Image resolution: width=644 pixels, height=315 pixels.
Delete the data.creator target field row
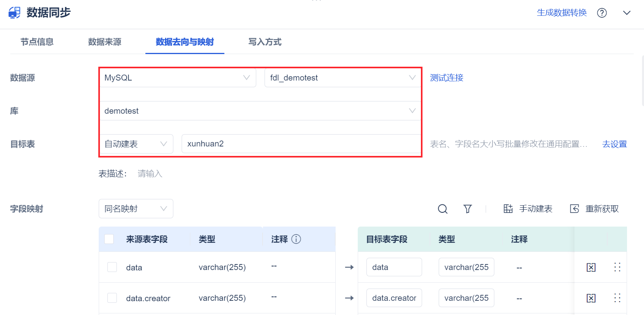click(591, 298)
